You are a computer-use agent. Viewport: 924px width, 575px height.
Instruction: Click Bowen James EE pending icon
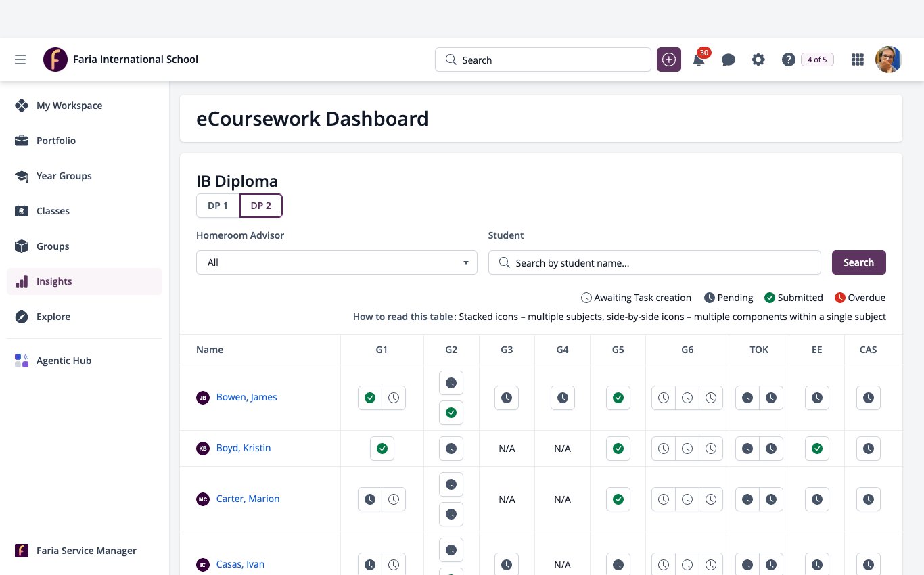(817, 398)
